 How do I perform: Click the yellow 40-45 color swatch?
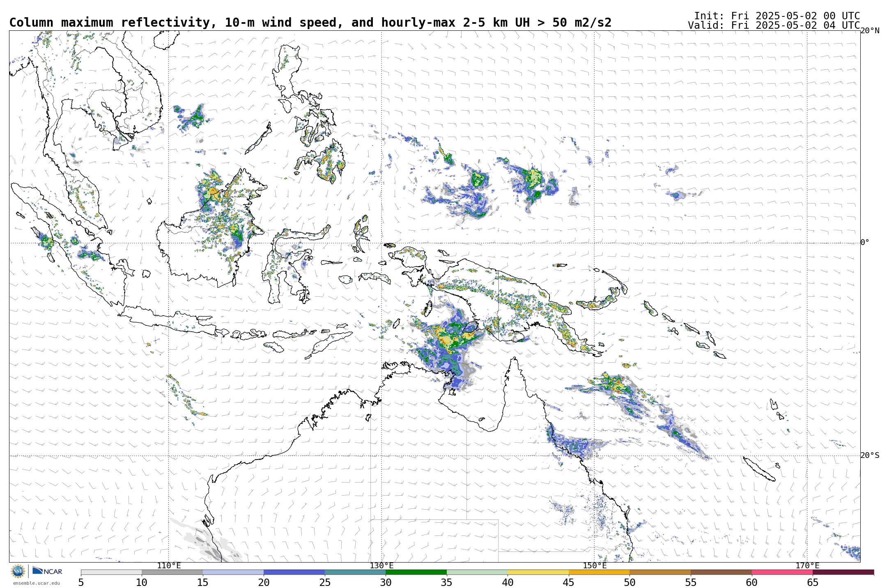pyautogui.click(x=538, y=572)
